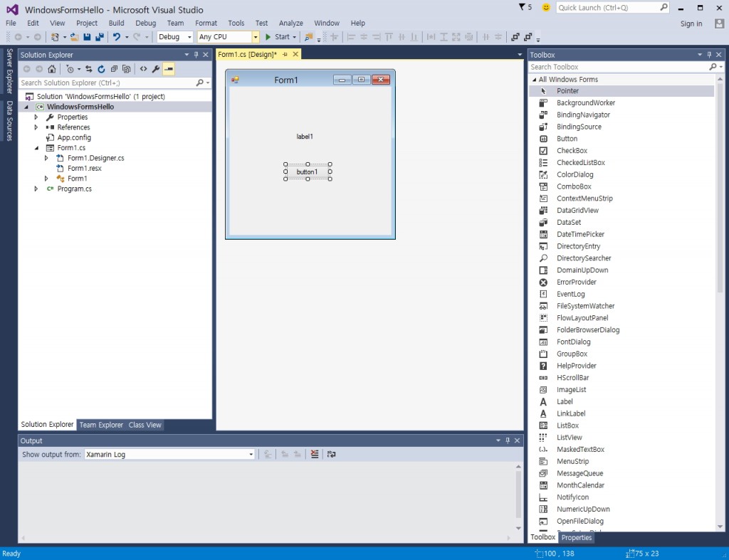This screenshot has width=729, height=560.
Task: Pin the Output panel
Action: (508, 440)
